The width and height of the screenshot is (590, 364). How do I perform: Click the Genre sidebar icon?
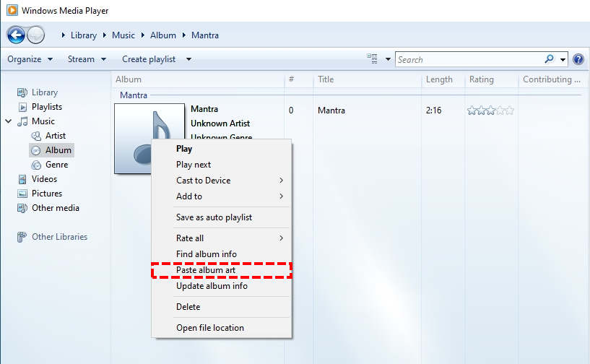(x=36, y=165)
